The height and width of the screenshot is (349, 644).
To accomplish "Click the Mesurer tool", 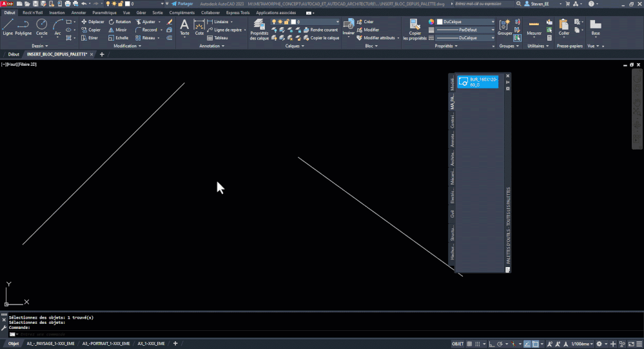I will (x=534, y=27).
